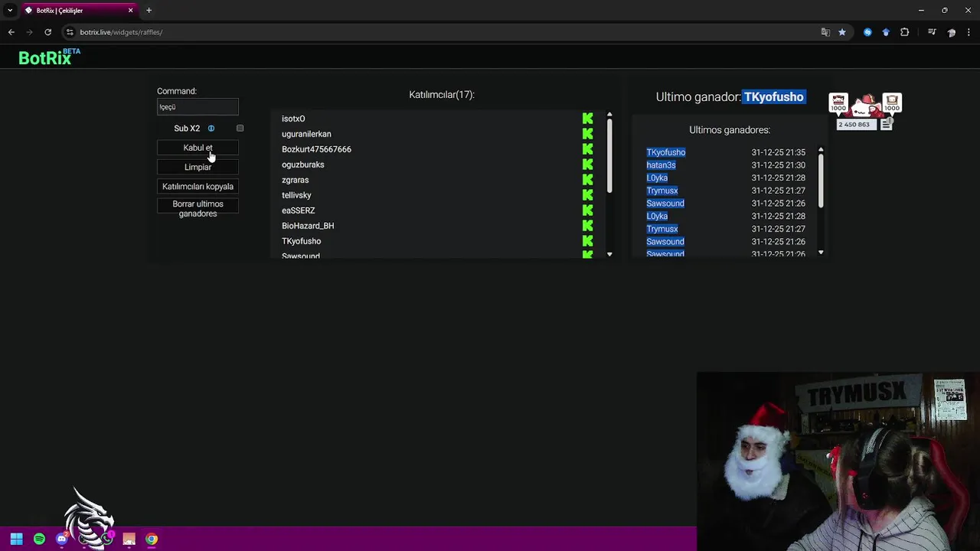Open the Sub X2 info icon
This screenshot has height=551, width=980.
(211, 129)
